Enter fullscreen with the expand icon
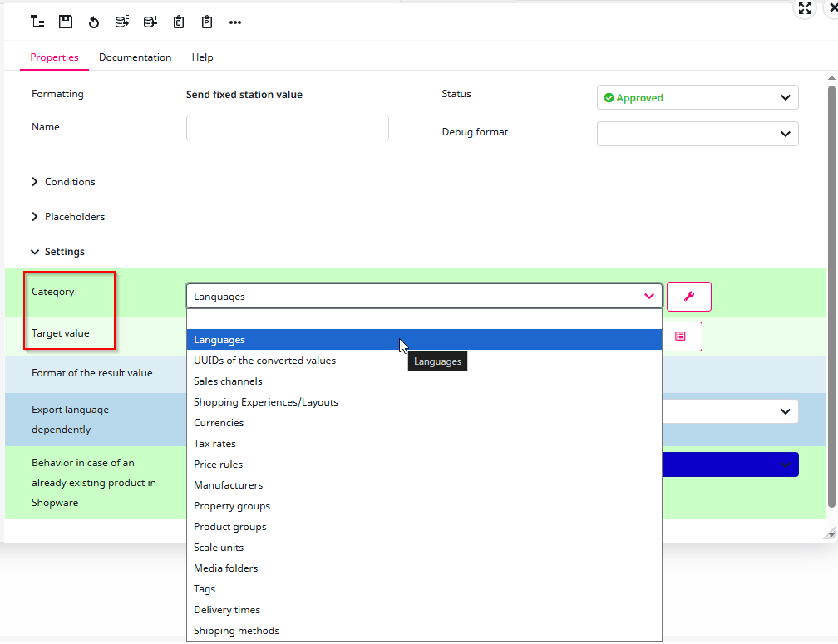This screenshot has height=644, width=838. [805, 8]
